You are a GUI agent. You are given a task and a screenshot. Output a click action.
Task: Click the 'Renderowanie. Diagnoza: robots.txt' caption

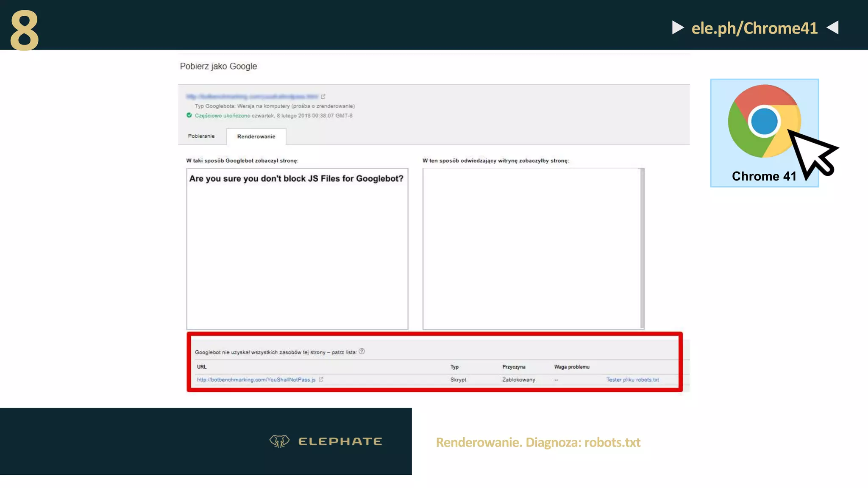coord(538,442)
